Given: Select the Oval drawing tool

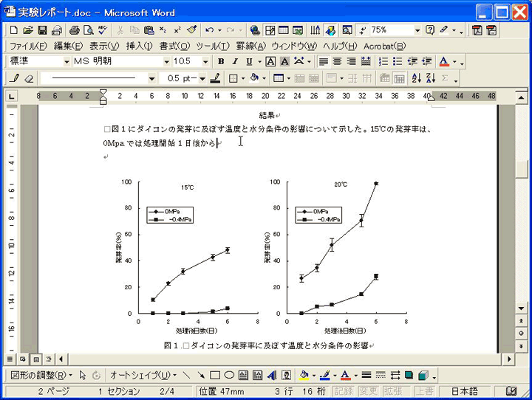Looking at the screenshot, I should pos(229,375).
